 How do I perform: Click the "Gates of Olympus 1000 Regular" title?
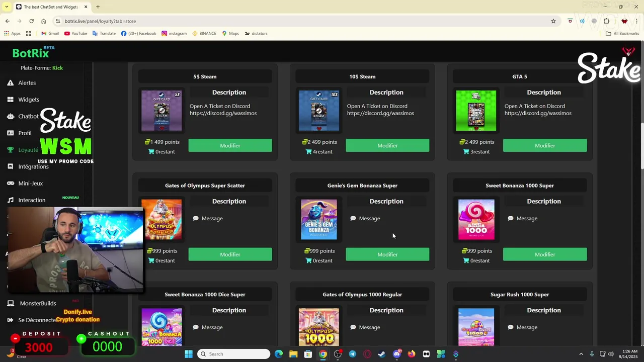(362, 295)
